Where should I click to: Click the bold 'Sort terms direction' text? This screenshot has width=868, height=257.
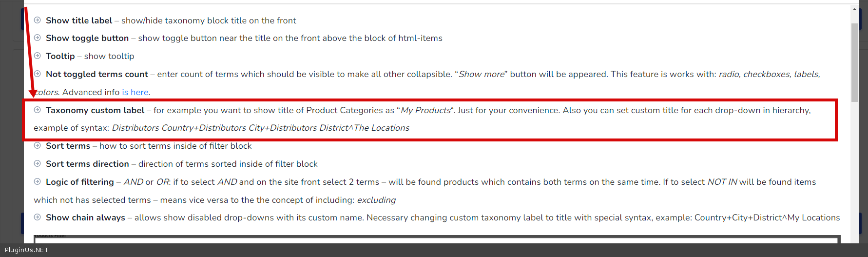(x=87, y=164)
